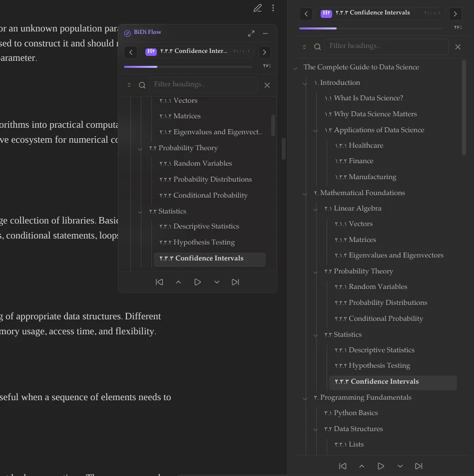Image resolution: width=474 pixels, height=476 pixels.
Task: Jump to Python Basics heading in sidebar
Action: click(351, 413)
